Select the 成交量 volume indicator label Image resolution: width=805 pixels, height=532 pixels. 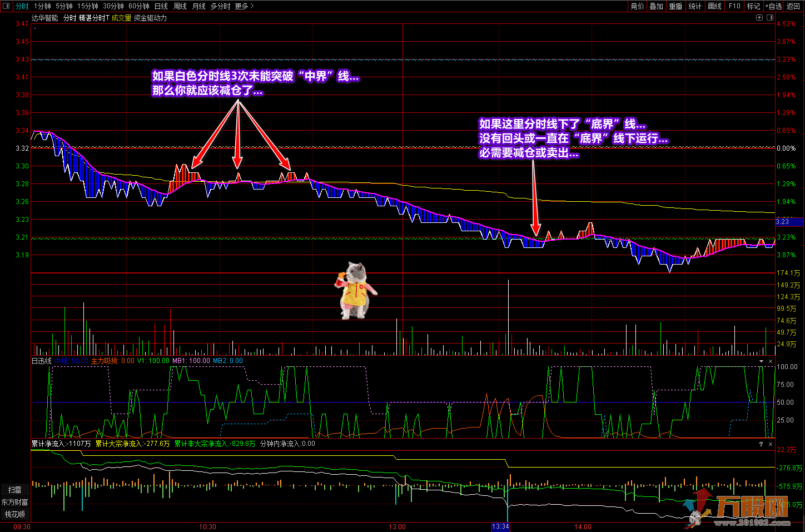coord(121,18)
